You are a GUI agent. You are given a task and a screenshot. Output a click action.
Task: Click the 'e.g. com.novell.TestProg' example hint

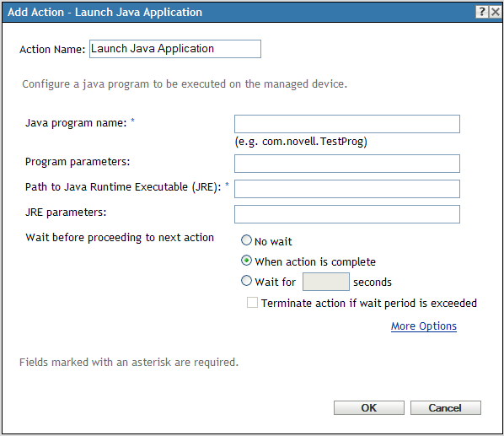coord(301,142)
